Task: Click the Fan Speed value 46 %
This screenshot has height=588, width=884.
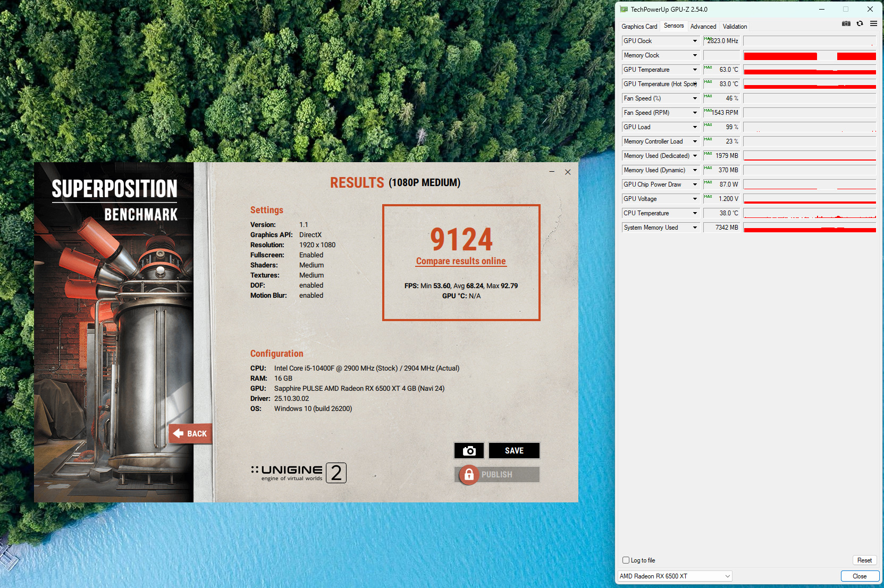Action: 721,98
